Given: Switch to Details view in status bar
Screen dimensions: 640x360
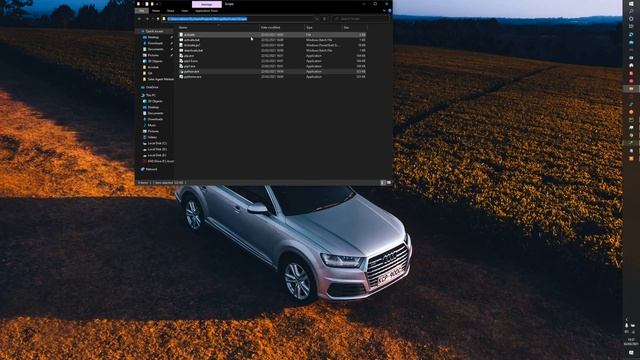Looking at the screenshot, I should coord(383,183).
